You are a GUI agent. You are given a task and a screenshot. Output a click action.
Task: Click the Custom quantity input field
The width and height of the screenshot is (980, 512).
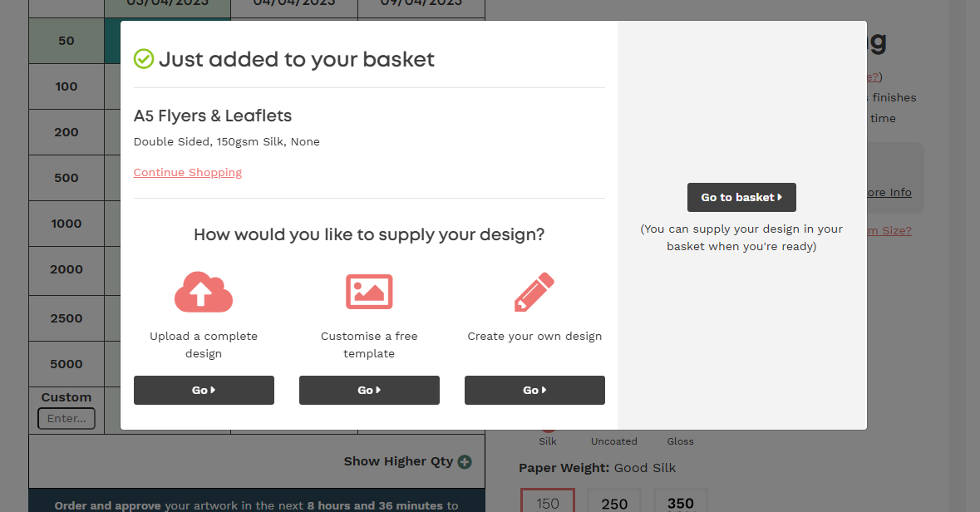click(66, 418)
